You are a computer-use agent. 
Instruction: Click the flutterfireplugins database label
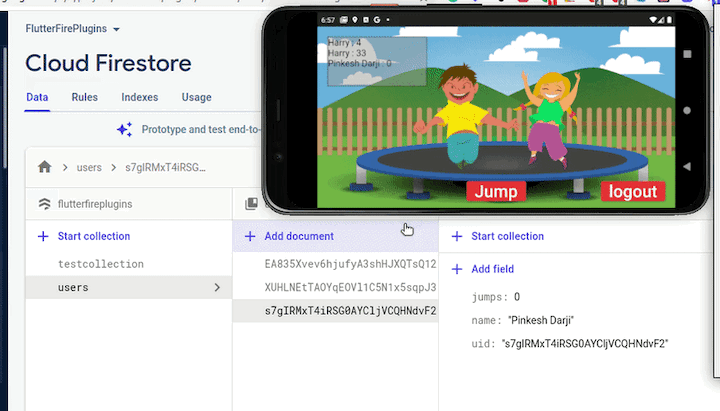pyautogui.click(x=95, y=204)
